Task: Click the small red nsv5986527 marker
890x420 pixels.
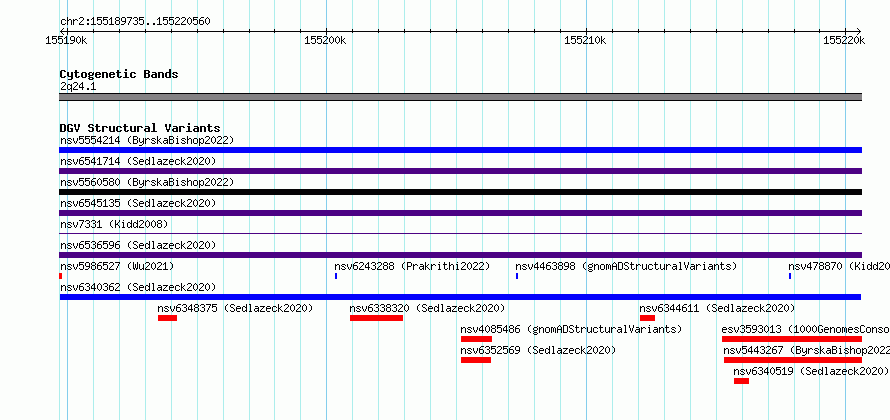Action: (60, 276)
